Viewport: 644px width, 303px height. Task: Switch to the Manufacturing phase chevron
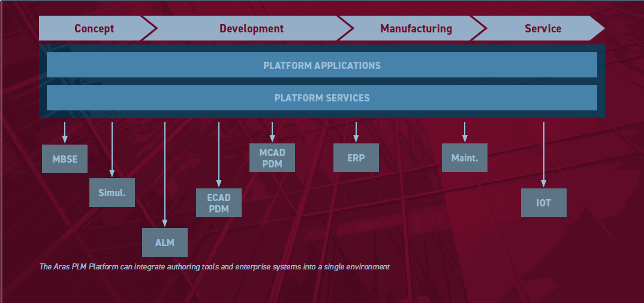[416, 28]
